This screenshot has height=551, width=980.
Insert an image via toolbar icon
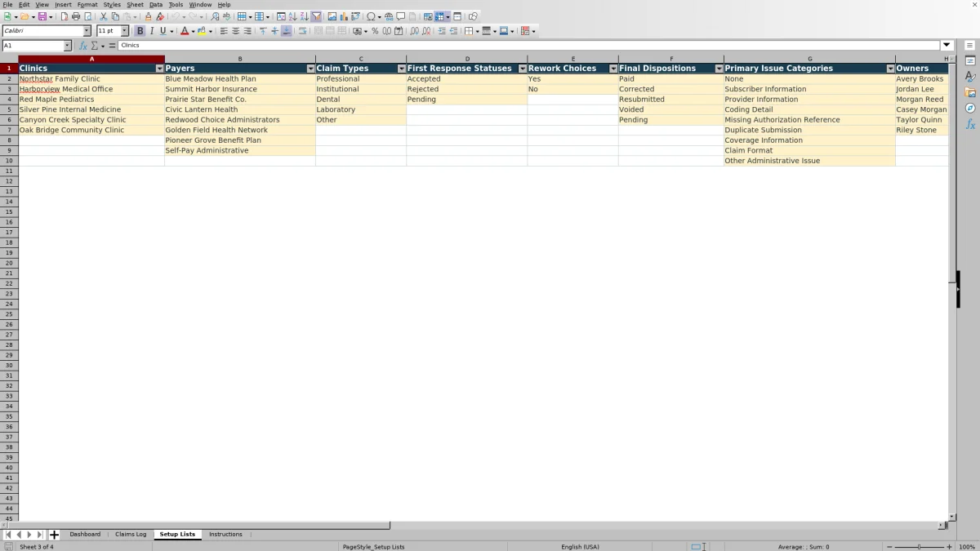click(x=332, y=16)
